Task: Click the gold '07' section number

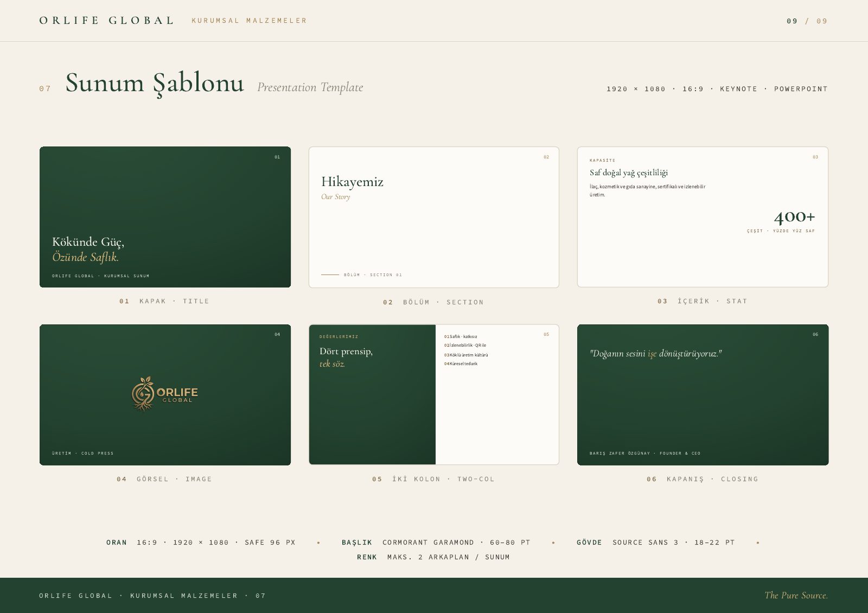Action: click(x=45, y=88)
